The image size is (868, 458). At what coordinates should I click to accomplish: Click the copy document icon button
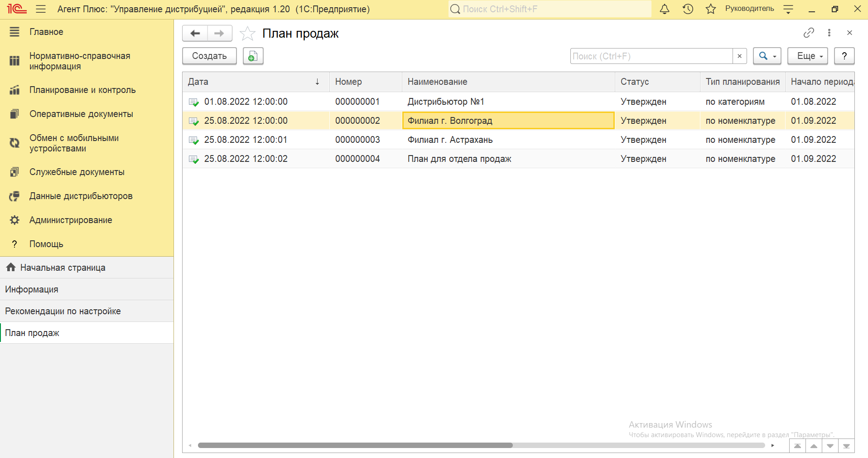[253, 56]
